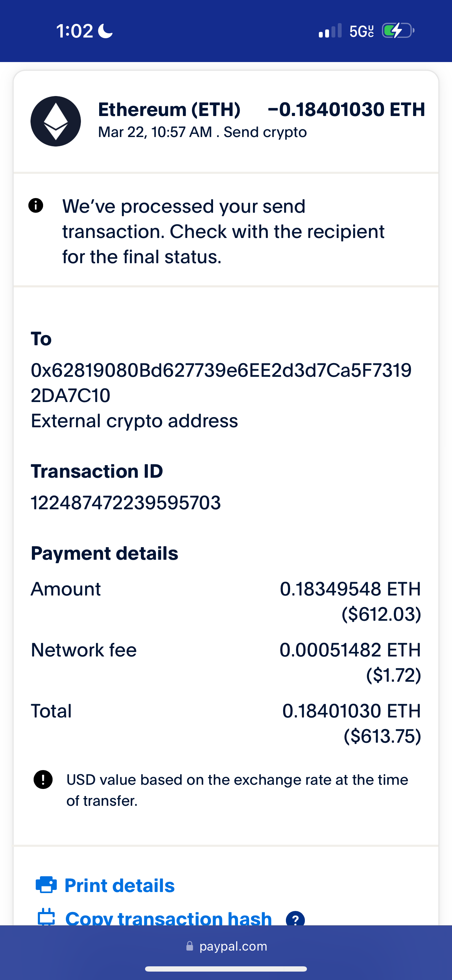The height and width of the screenshot is (980, 452).
Task: Tap the 1:02 clock in status bar
Action: [75, 31]
